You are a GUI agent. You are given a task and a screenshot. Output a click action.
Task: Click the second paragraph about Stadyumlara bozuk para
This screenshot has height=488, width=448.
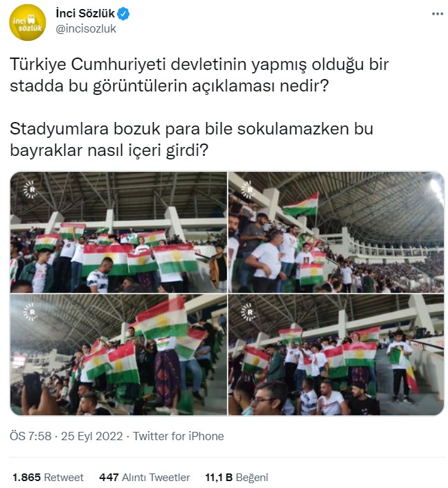(192, 139)
